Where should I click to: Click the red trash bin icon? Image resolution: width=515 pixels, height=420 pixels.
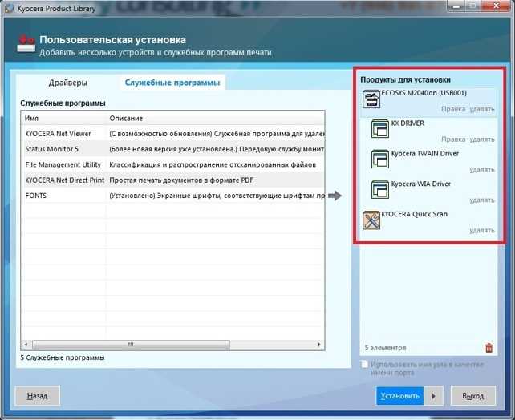pyautogui.click(x=489, y=348)
